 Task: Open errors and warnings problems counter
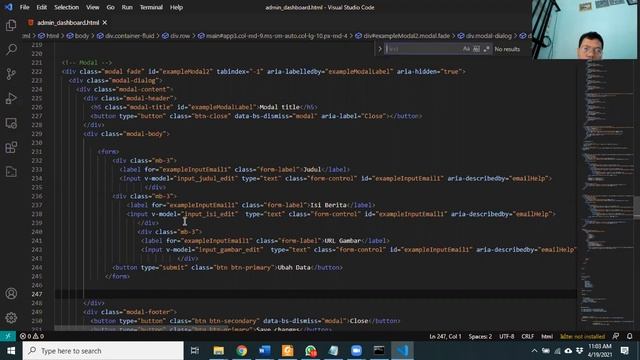click(x=32, y=336)
